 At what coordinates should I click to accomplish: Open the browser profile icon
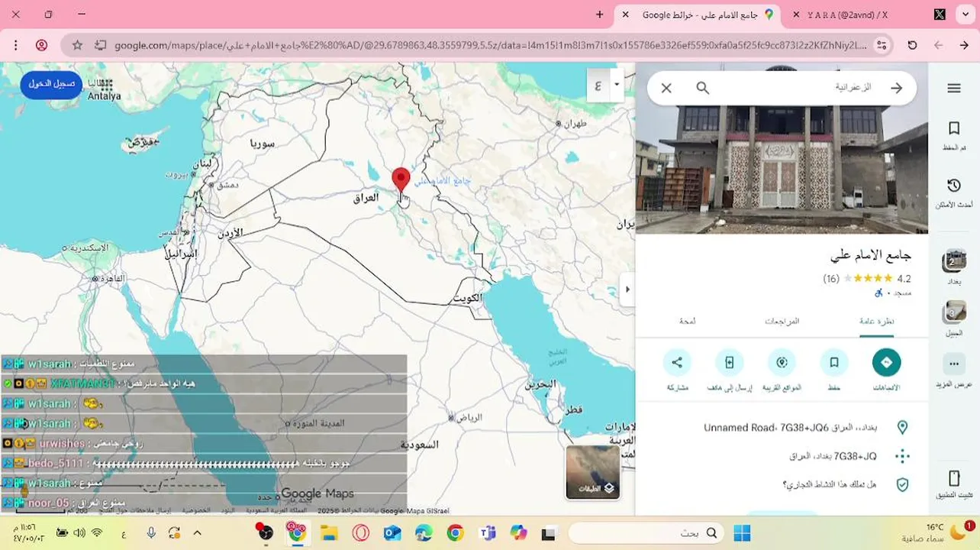point(42,45)
